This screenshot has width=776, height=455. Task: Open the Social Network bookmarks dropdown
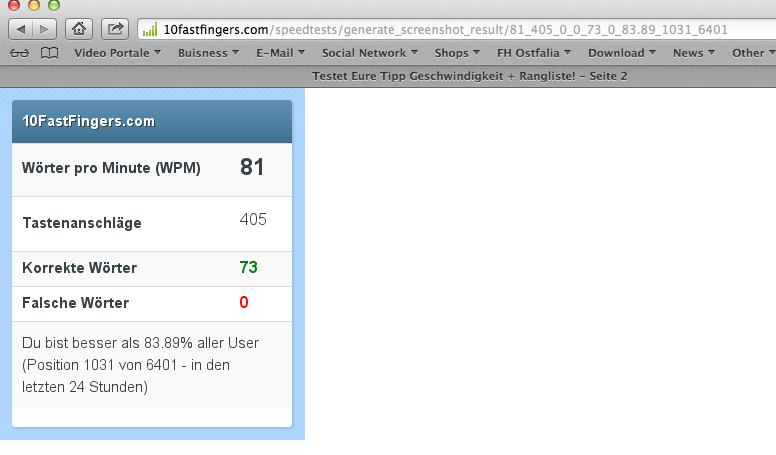[x=370, y=53]
